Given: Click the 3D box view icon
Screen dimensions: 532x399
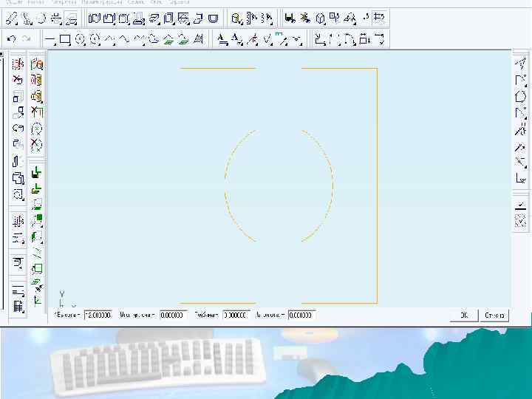Looking at the screenshot, I should pyautogui.click(x=320, y=18).
